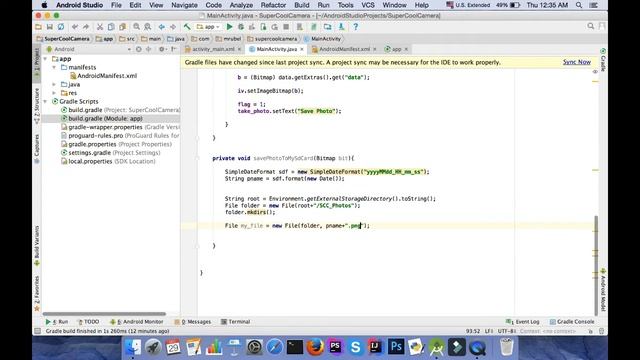Image resolution: width=640 pixels, height=360 pixels.
Task: Click the editor vertical scrollbar thumb
Action: (596, 265)
